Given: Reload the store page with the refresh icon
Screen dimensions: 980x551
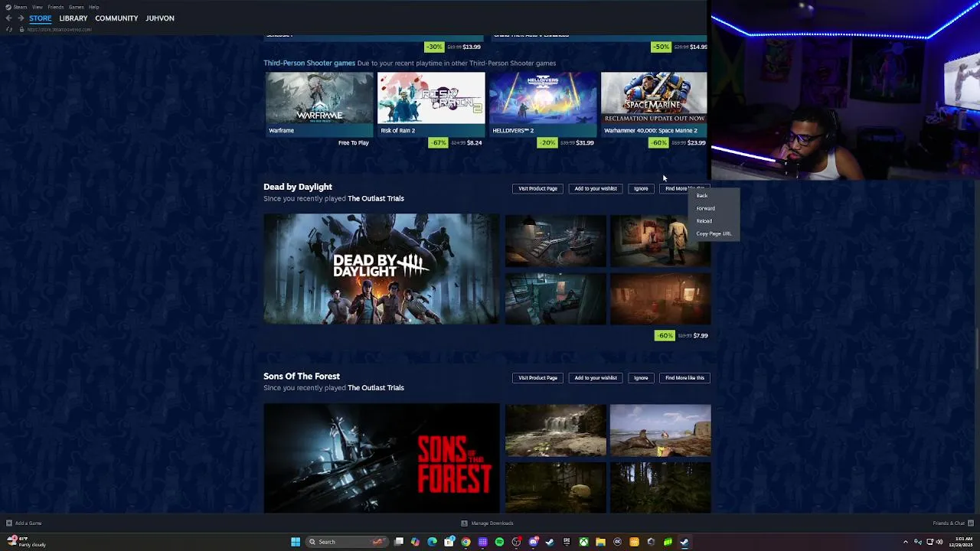Looking at the screenshot, I should 9,29.
